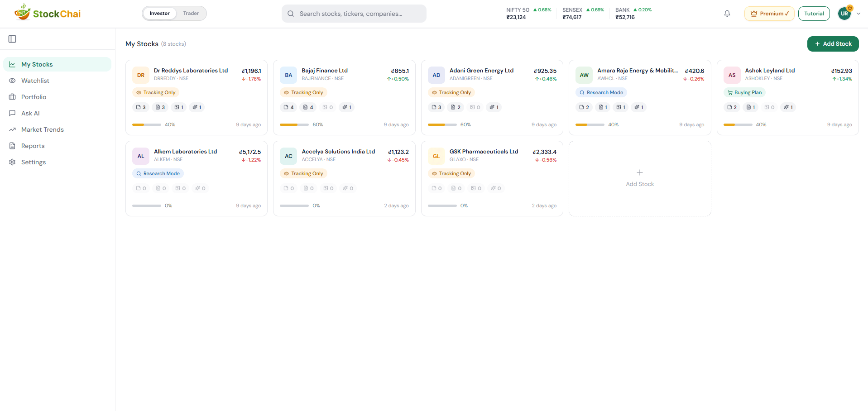The image size is (868, 411).
Task: Click the green Add Stock button
Action: tap(833, 44)
